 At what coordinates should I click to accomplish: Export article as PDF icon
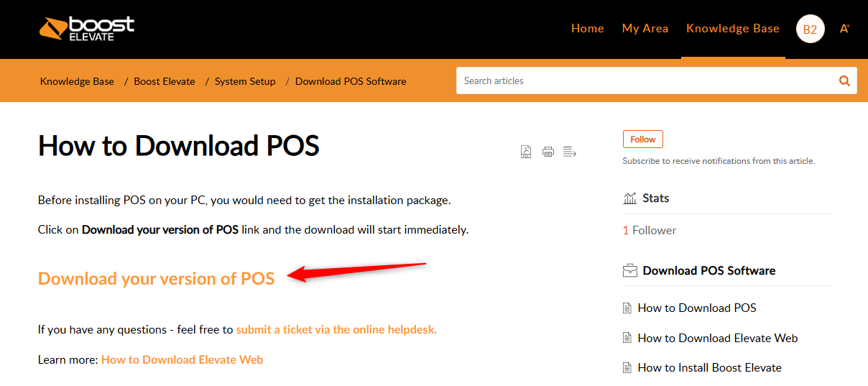[x=526, y=152]
